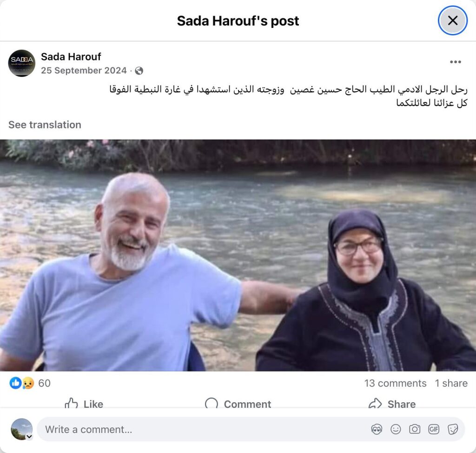This screenshot has width=476, height=453.
Task: Open the sticker picker icon
Action: tap(453, 429)
